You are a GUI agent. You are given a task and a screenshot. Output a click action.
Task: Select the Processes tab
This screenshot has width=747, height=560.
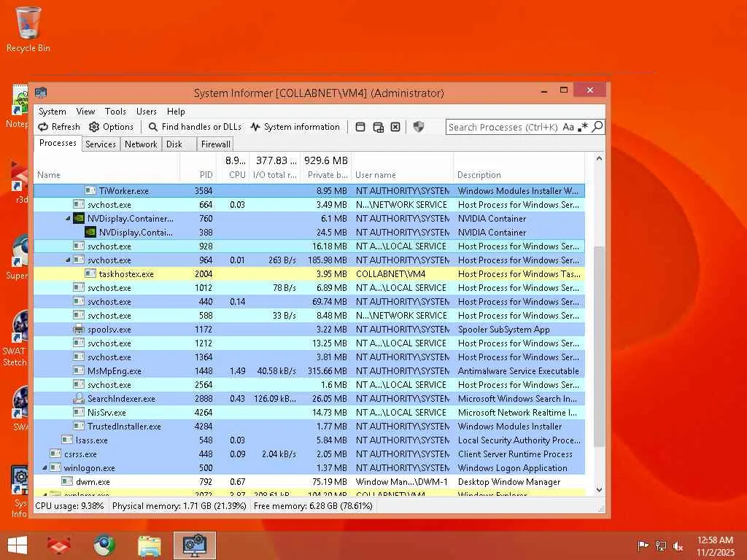58,143
